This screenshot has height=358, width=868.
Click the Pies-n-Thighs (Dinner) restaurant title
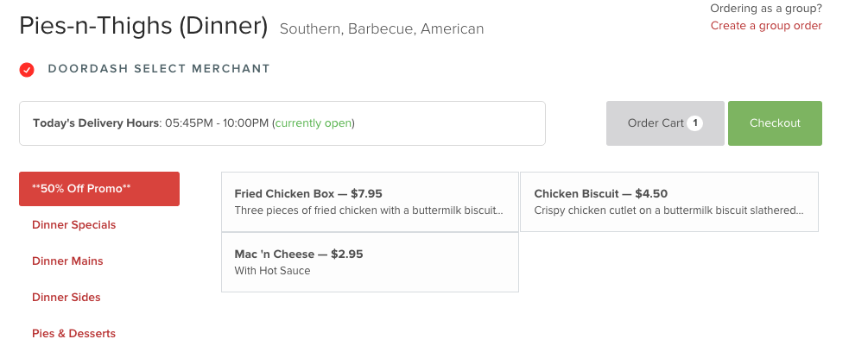(x=143, y=26)
